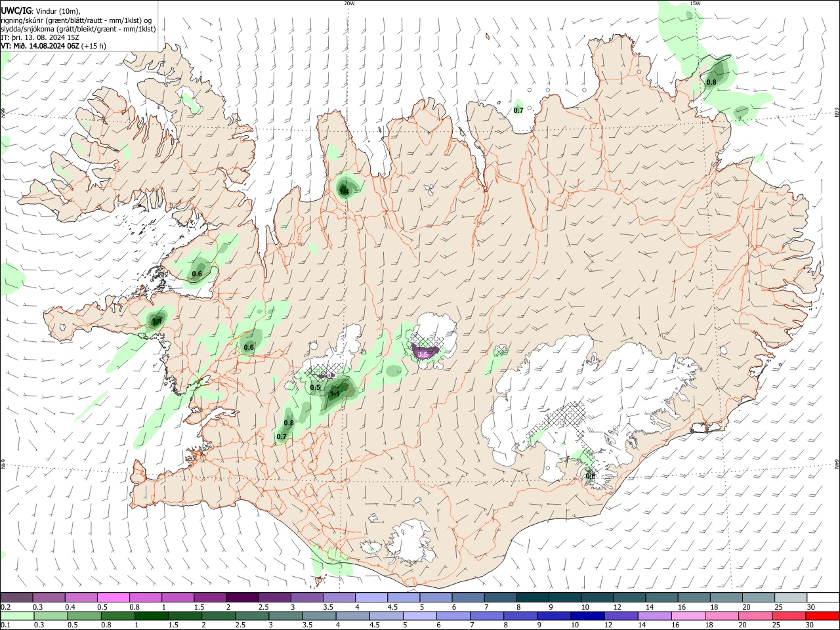Click the 1.4 precipitation value on the map

pyautogui.click(x=344, y=191)
